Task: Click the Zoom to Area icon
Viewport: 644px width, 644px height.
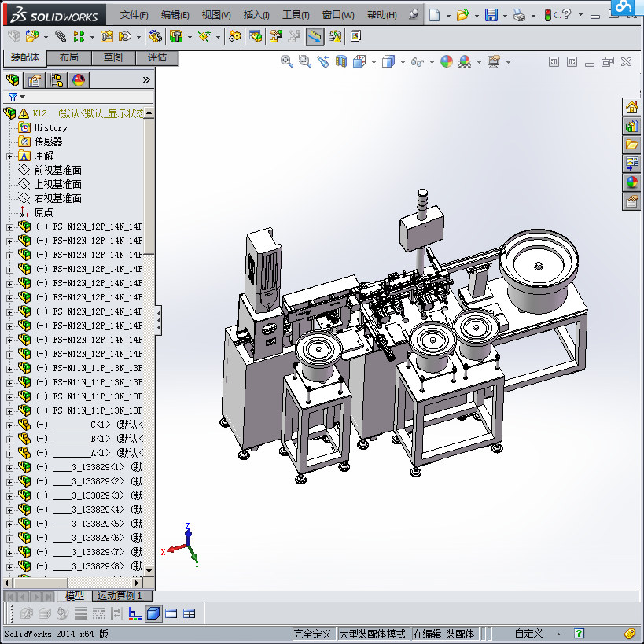Action: (305, 61)
